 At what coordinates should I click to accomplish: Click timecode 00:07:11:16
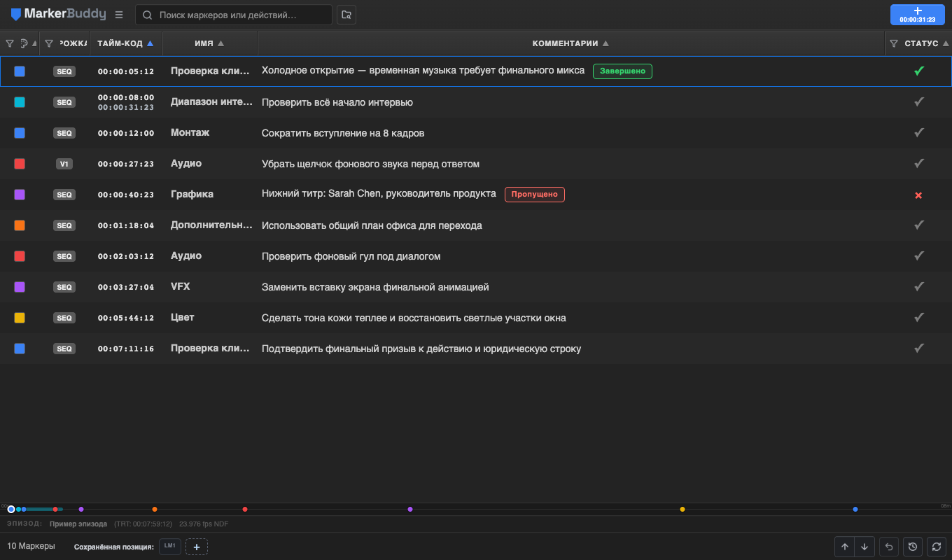click(x=126, y=349)
